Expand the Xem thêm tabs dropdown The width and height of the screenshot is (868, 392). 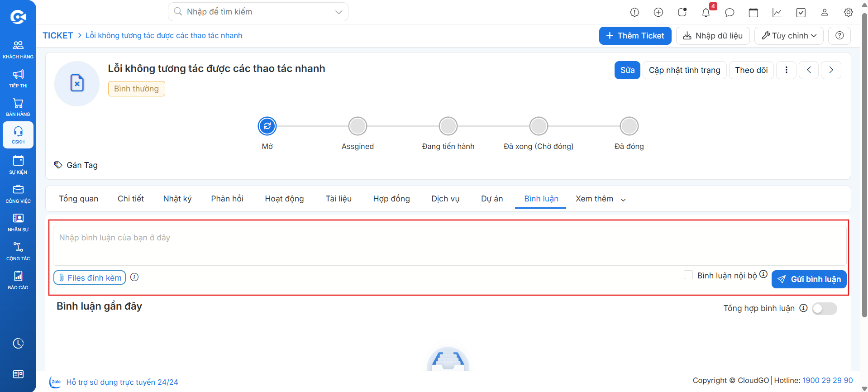(601, 199)
